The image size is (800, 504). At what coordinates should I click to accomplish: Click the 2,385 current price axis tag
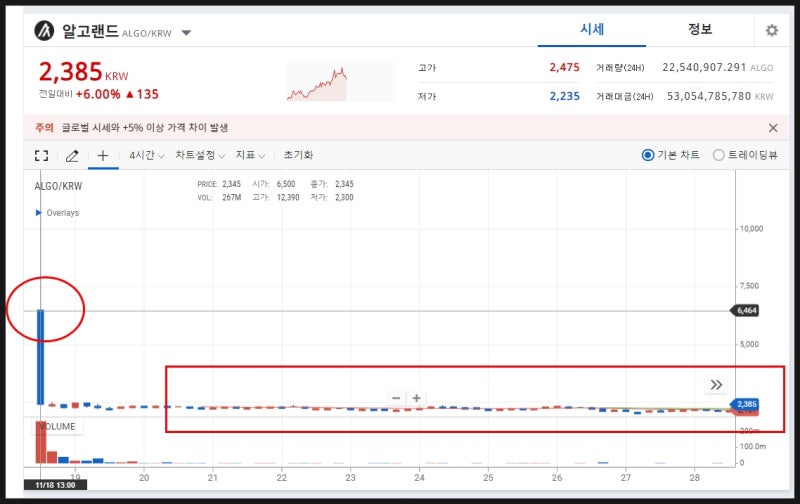746,405
